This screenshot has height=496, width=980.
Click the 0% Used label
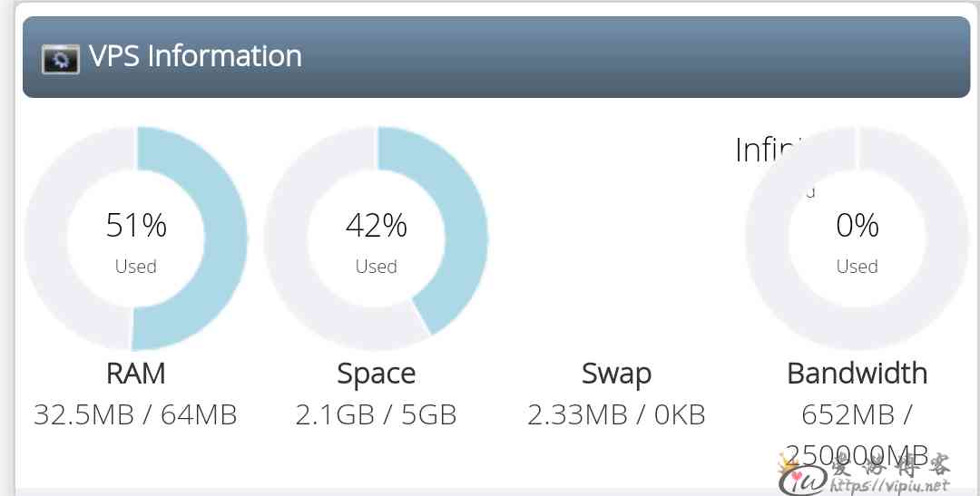pos(857,242)
